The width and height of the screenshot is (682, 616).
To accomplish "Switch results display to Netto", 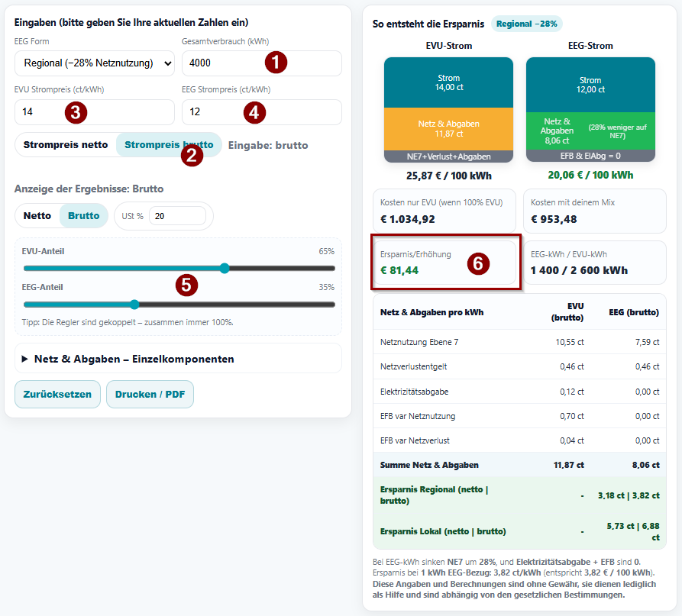I will click(37, 216).
